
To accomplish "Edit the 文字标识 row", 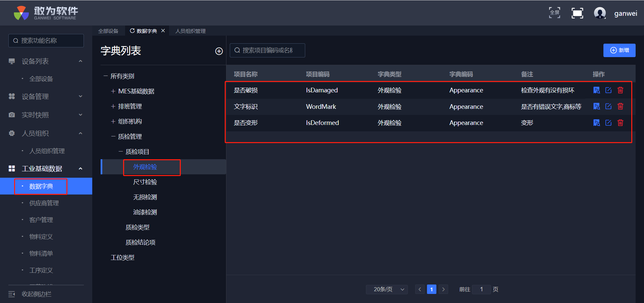I will pyautogui.click(x=608, y=106).
